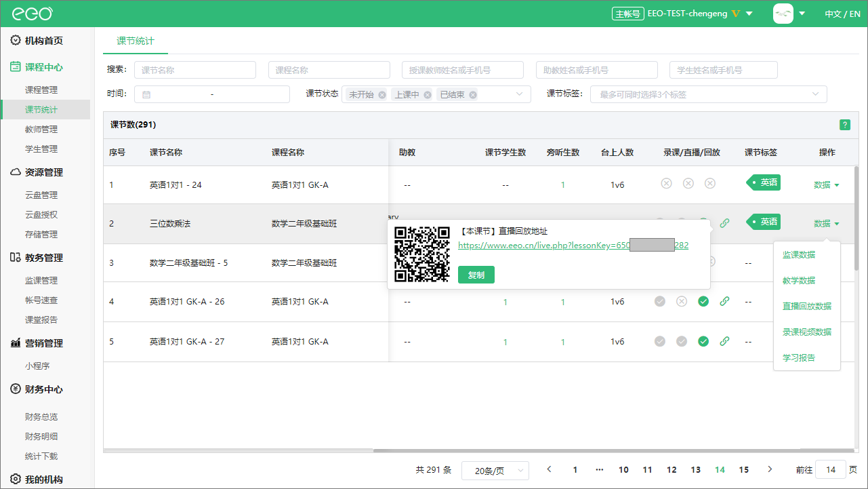Click the 三位数乘法 lesson name cell

click(170, 223)
